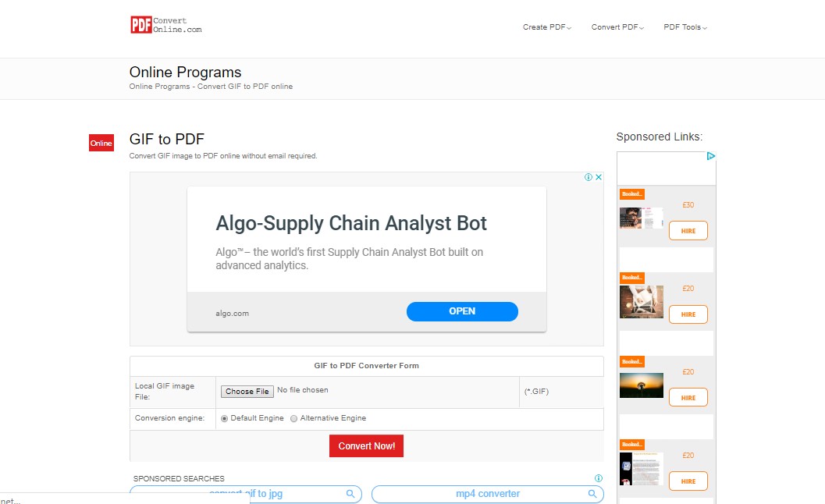Click search icon in gif to jpg pill
The height and width of the screenshot is (504, 825).
(x=350, y=494)
